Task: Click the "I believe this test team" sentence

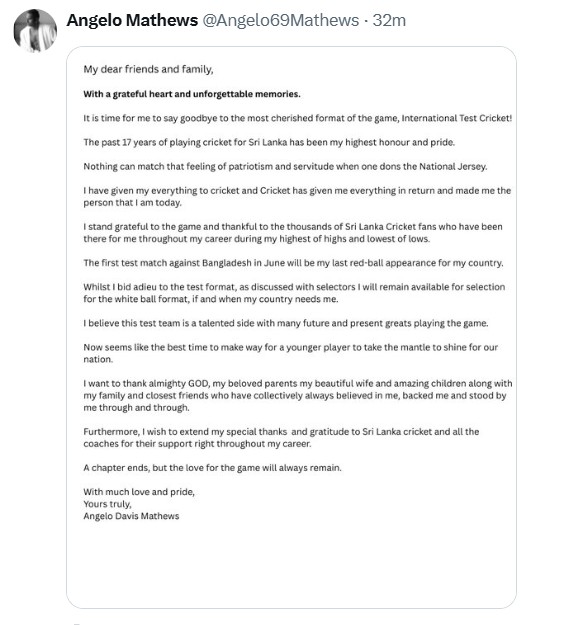Action: (x=286, y=323)
